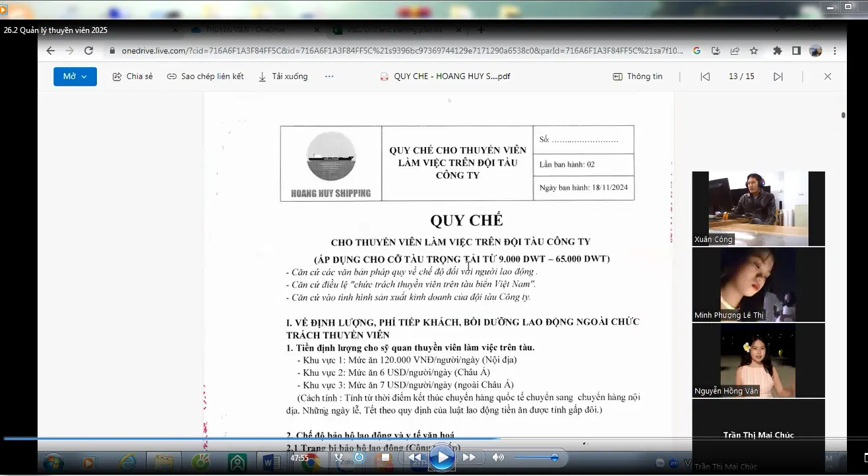Click Sao chép liên kết

(x=205, y=76)
